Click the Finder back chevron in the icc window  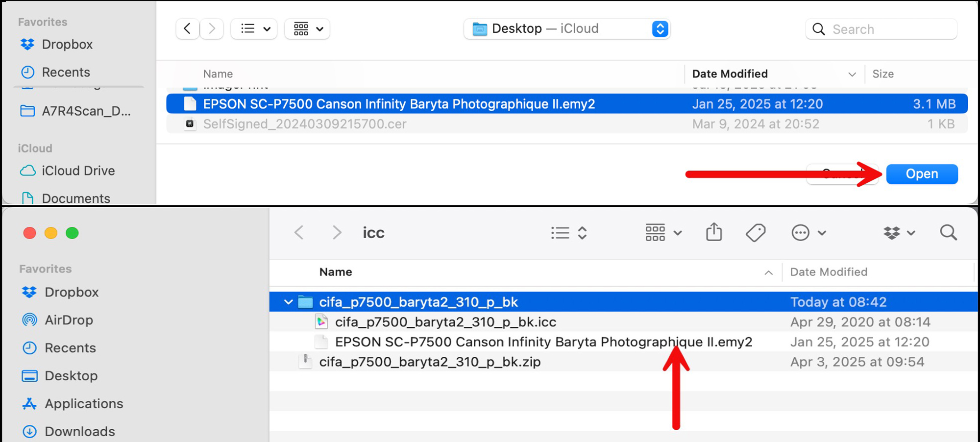(299, 232)
